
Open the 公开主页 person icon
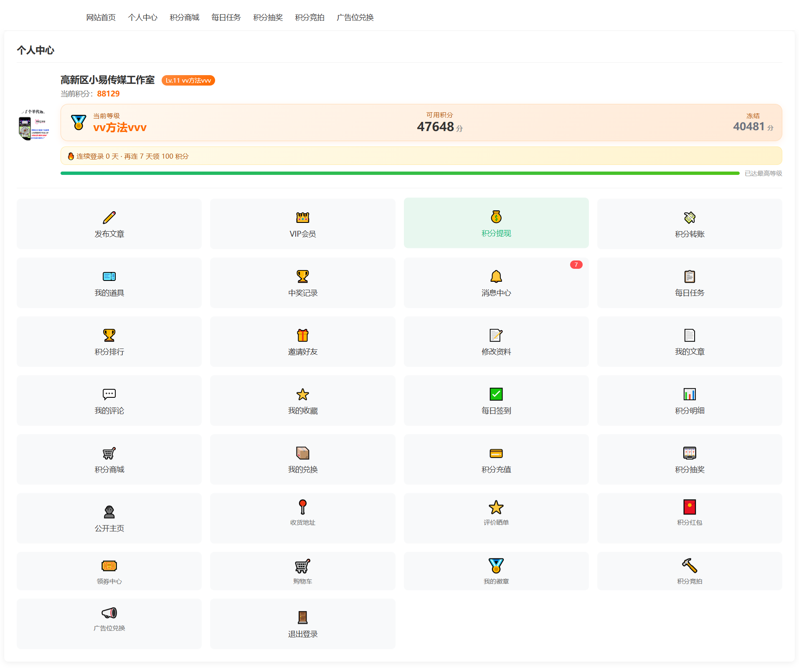(109, 512)
